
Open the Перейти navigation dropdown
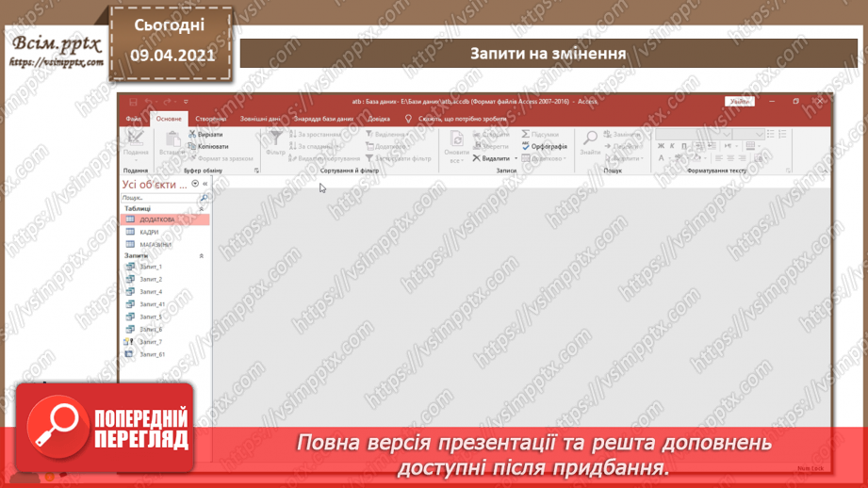pos(622,147)
